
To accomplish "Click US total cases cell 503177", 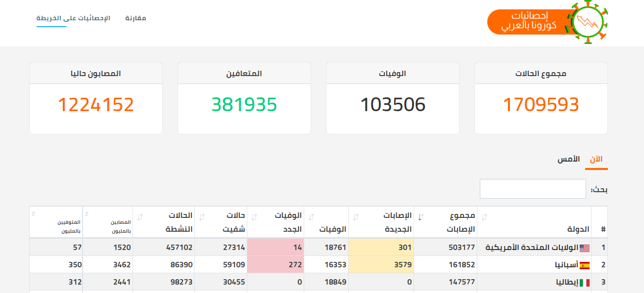I will [445, 247].
